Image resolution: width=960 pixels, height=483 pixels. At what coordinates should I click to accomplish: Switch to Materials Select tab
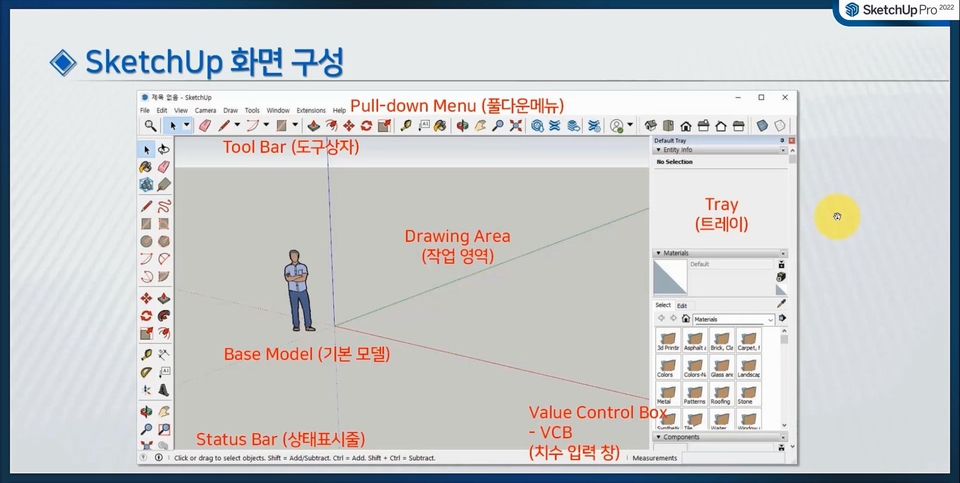663,305
